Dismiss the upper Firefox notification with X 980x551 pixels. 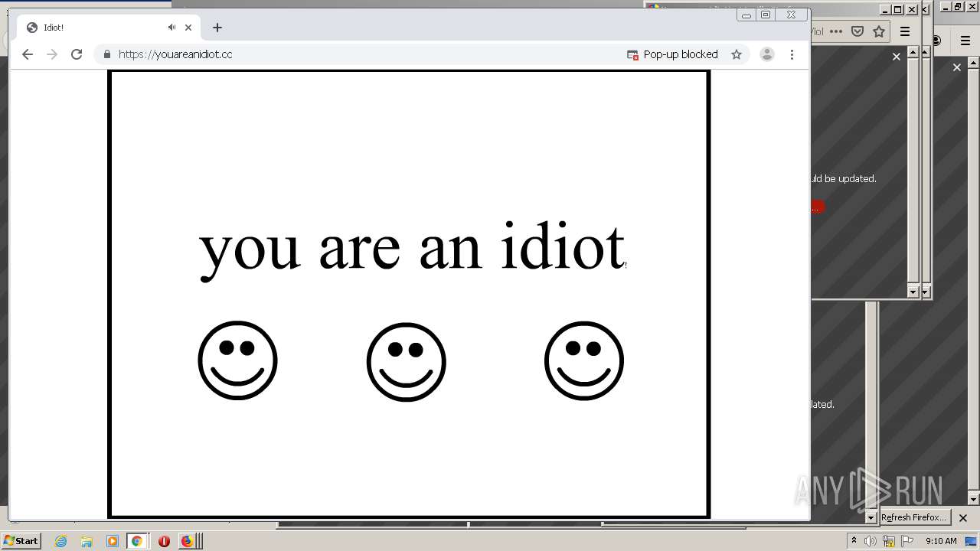coord(897,56)
